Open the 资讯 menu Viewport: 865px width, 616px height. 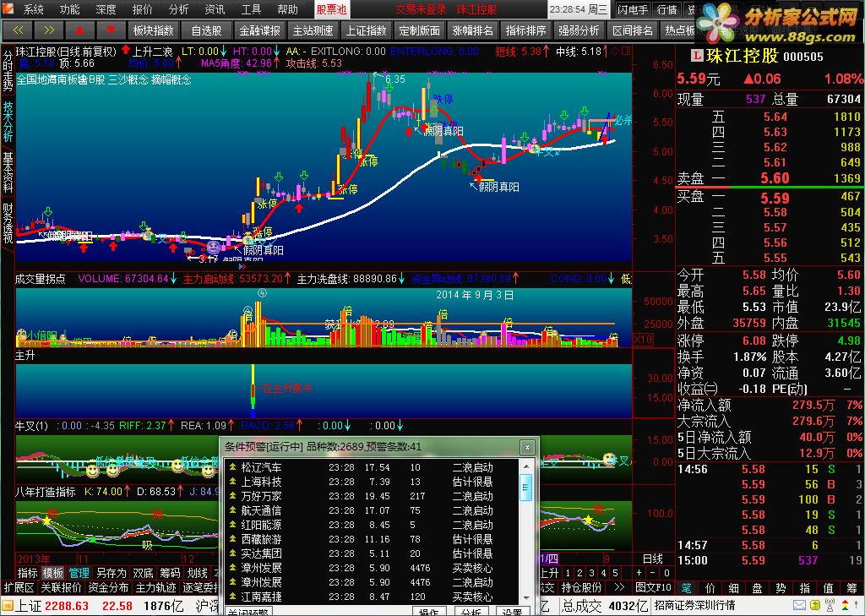[x=215, y=9]
